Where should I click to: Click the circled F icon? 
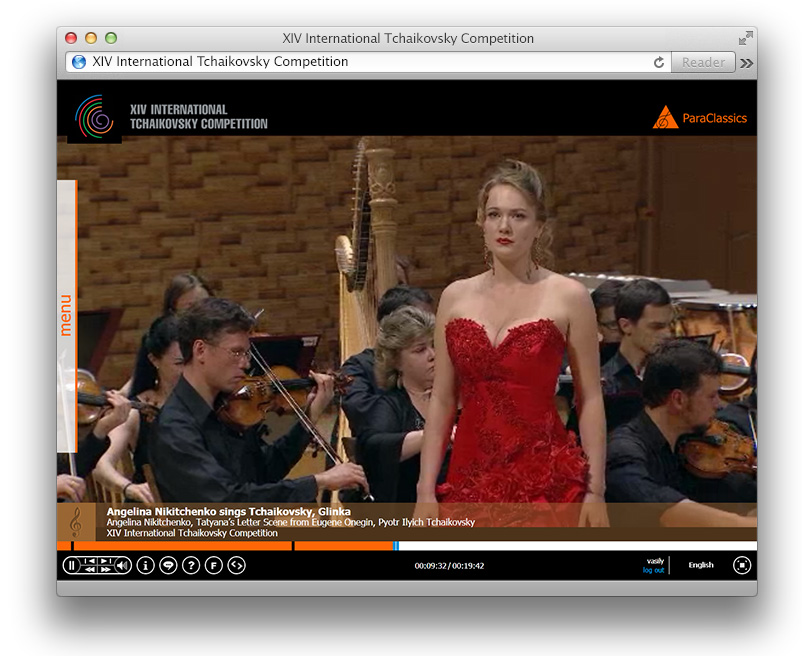click(x=213, y=565)
